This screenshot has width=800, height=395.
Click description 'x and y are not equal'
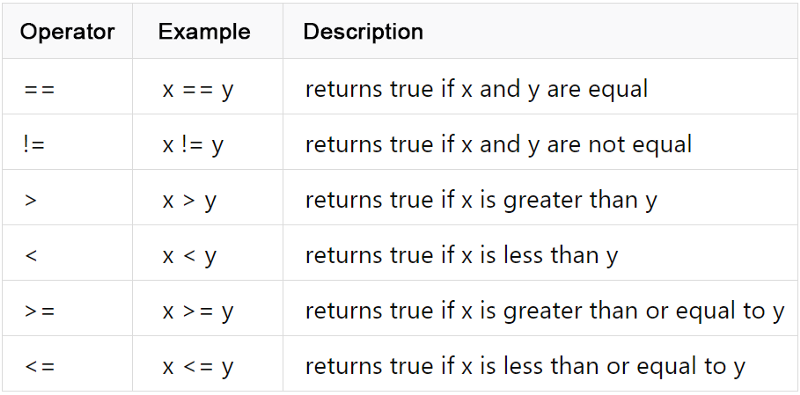point(577,146)
